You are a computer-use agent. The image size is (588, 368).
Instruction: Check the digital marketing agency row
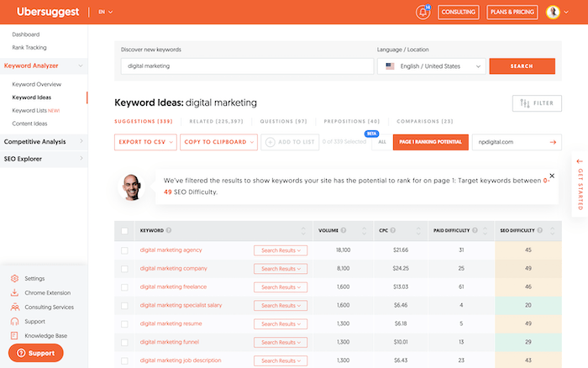[124, 250]
